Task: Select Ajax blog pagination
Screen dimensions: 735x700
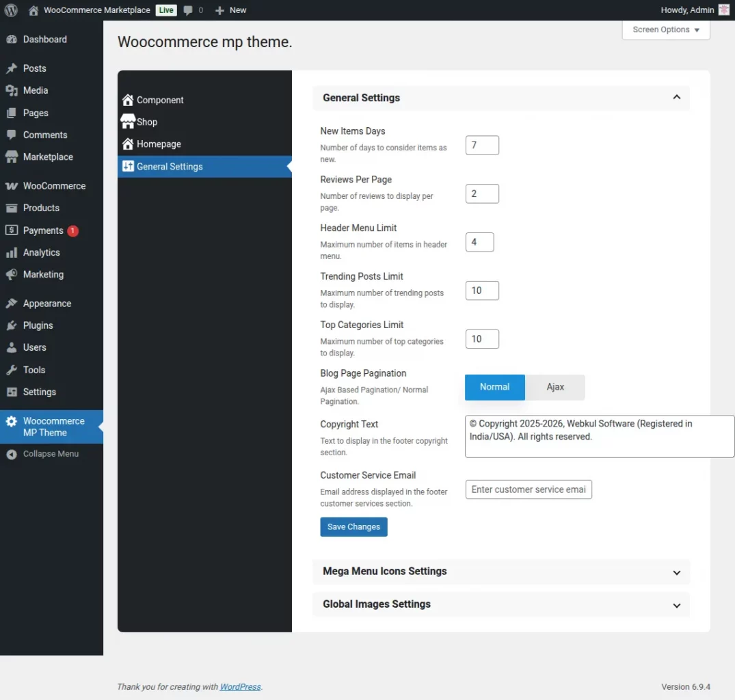Action: [x=555, y=387]
